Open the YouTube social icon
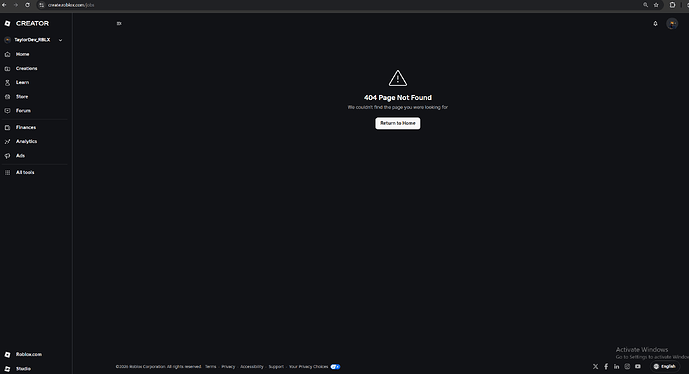This screenshot has width=689, height=374. click(638, 367)
